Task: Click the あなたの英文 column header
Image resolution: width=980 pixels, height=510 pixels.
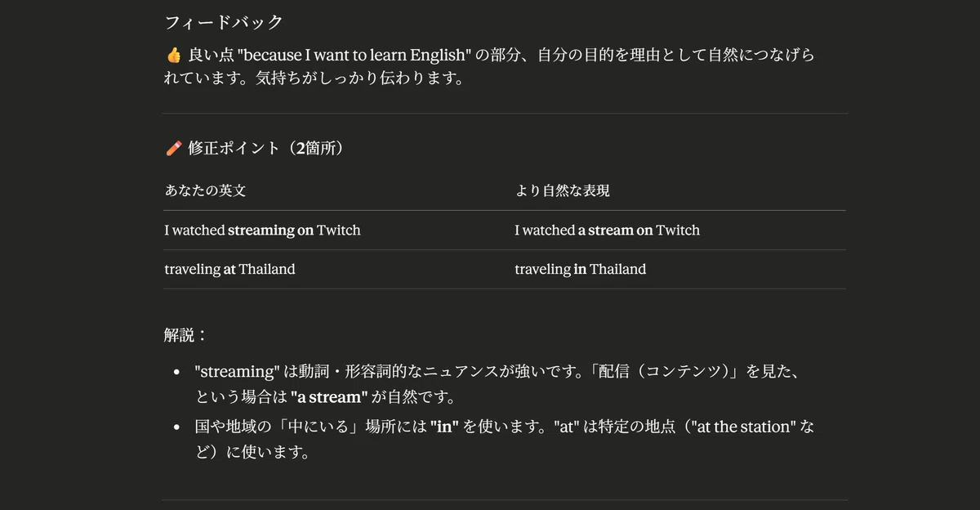Action: pyautogui.click(x=205, y=190)
